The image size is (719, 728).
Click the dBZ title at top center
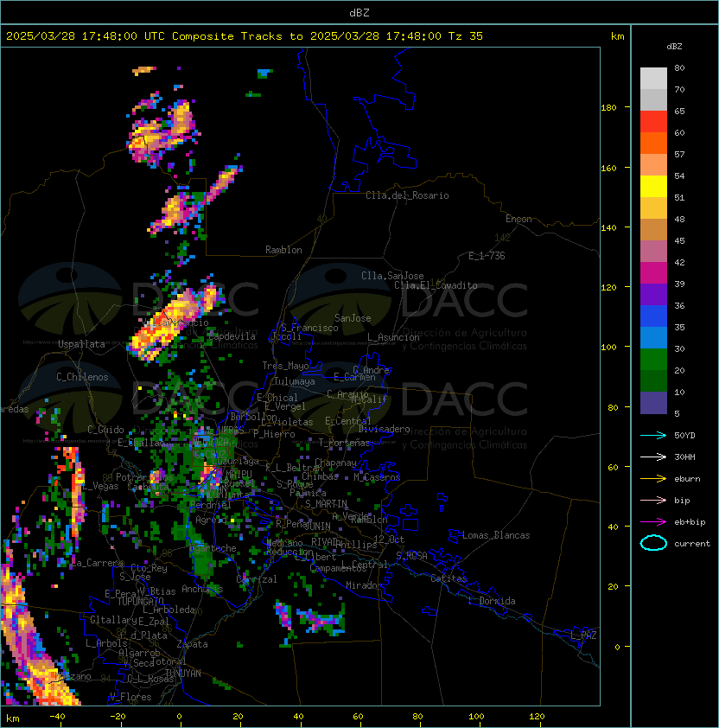359,13
